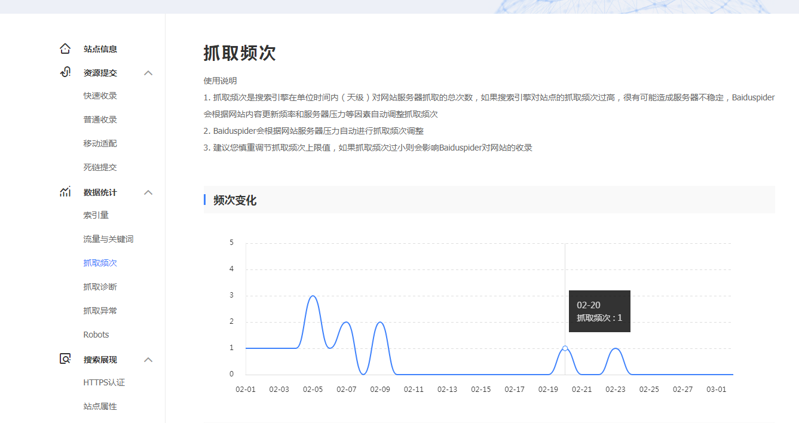Viewport: 799px width, 423px height.
Task: Collapse the 数据统计 section chevron
Action: pyautogui.click(x=148, y=192)
